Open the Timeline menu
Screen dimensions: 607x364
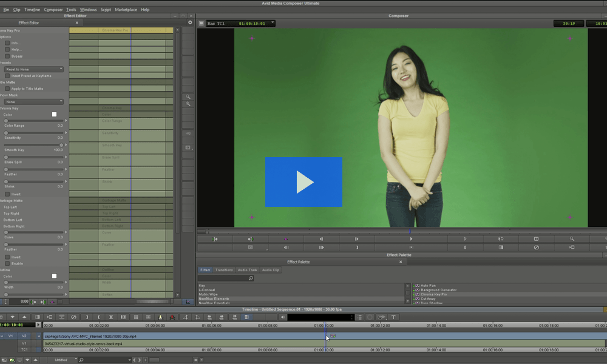click(32, 10)
